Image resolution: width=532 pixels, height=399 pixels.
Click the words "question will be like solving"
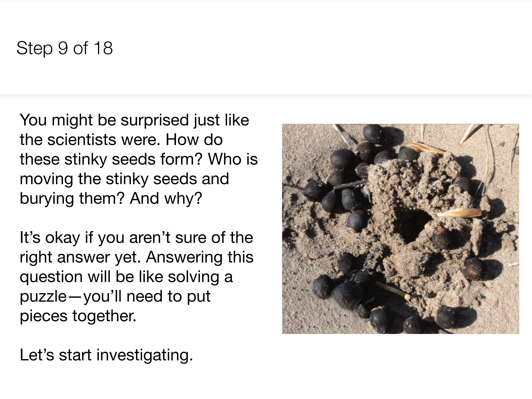point(120,277)
